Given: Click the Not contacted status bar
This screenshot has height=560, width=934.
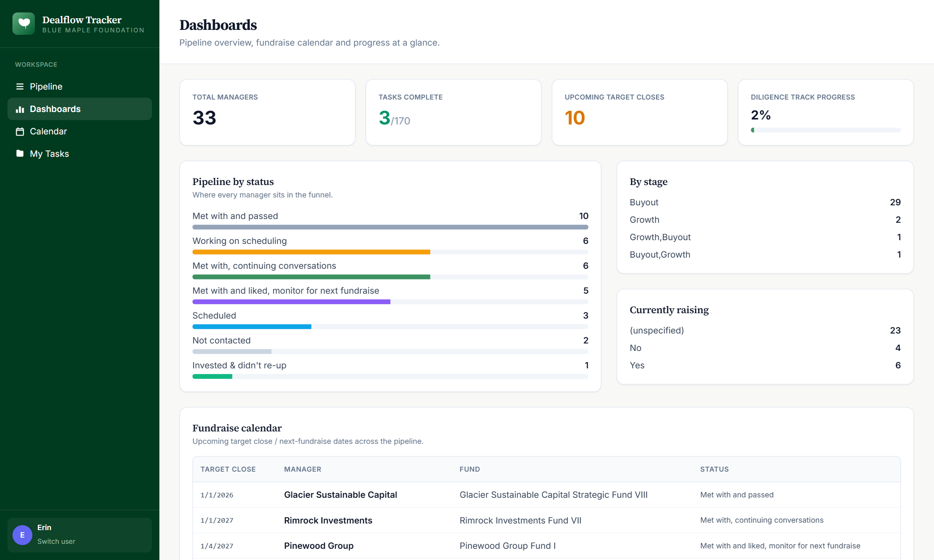Looking at the screenshot, I should pyautogui.click(x=232, y=352).
